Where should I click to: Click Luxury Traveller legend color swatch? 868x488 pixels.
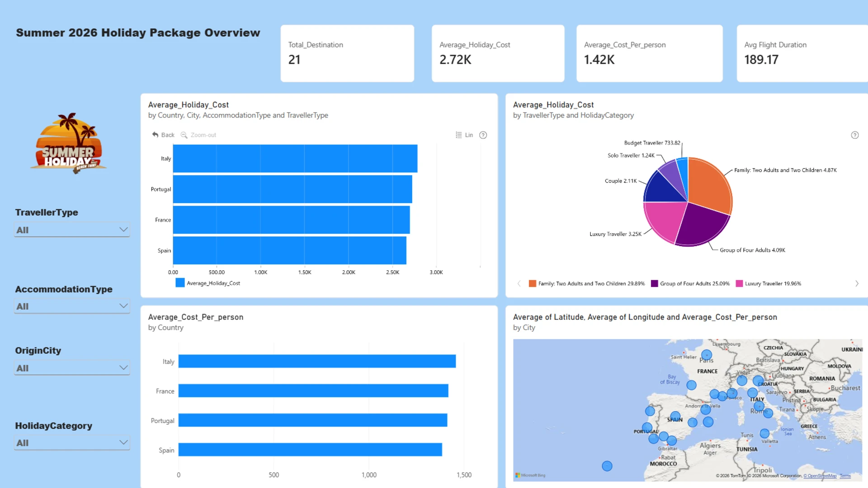coord(740,283)
